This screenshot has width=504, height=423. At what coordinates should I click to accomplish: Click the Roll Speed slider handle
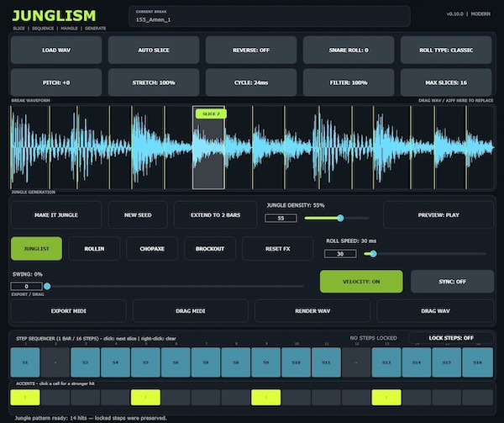click(373, 254)
